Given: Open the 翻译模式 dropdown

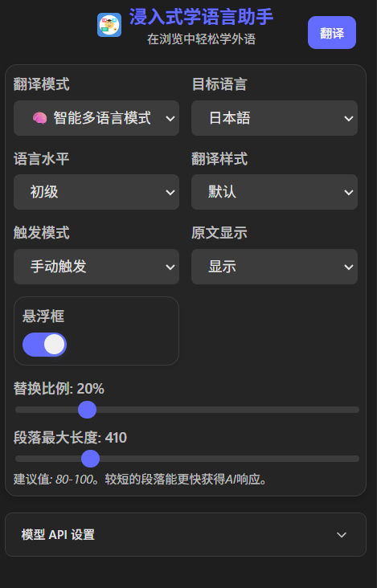Looking at the screenshot, I should coord(96,118).
